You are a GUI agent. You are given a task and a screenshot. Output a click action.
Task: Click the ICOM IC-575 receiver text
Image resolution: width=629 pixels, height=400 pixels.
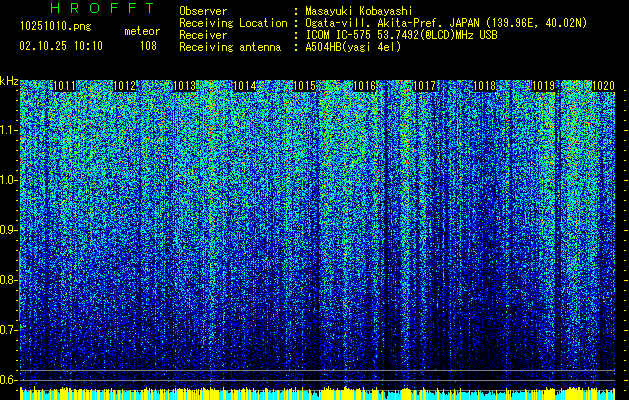[x=401, y=35]
